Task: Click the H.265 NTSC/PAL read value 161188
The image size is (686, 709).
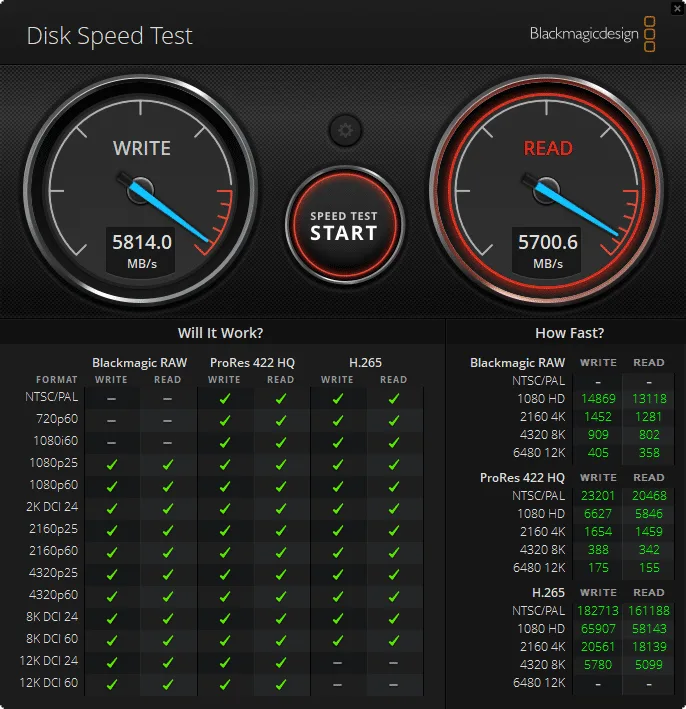Action: [649, 611]
